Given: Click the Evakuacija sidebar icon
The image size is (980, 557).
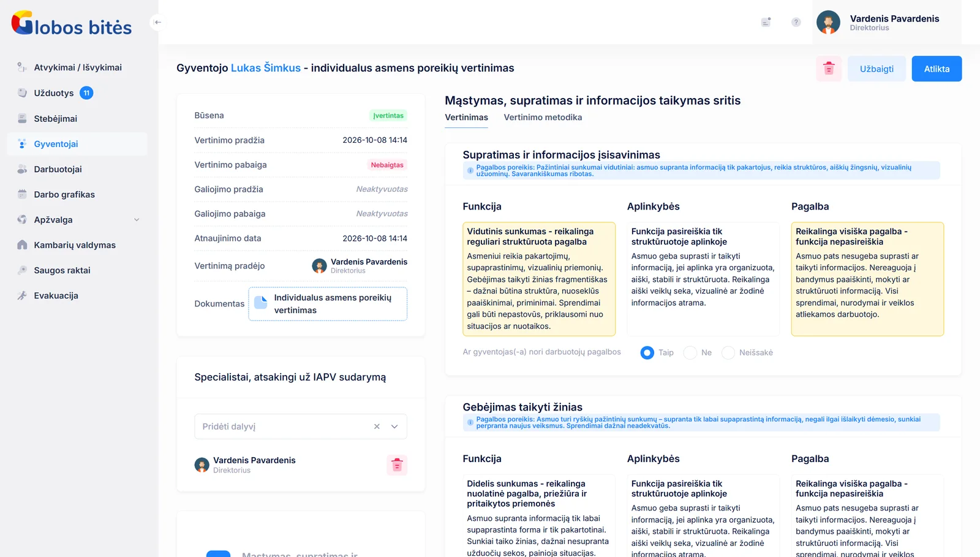Looking at the screenshot, I should point(22,295).
